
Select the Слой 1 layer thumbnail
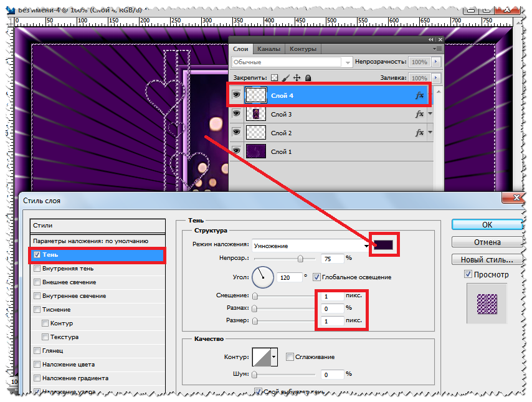256,151
